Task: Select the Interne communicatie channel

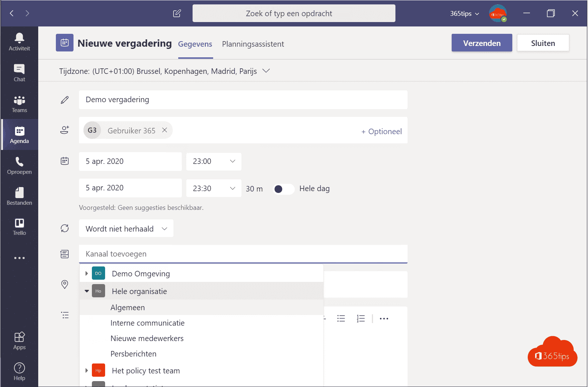Action: (147, 323)
